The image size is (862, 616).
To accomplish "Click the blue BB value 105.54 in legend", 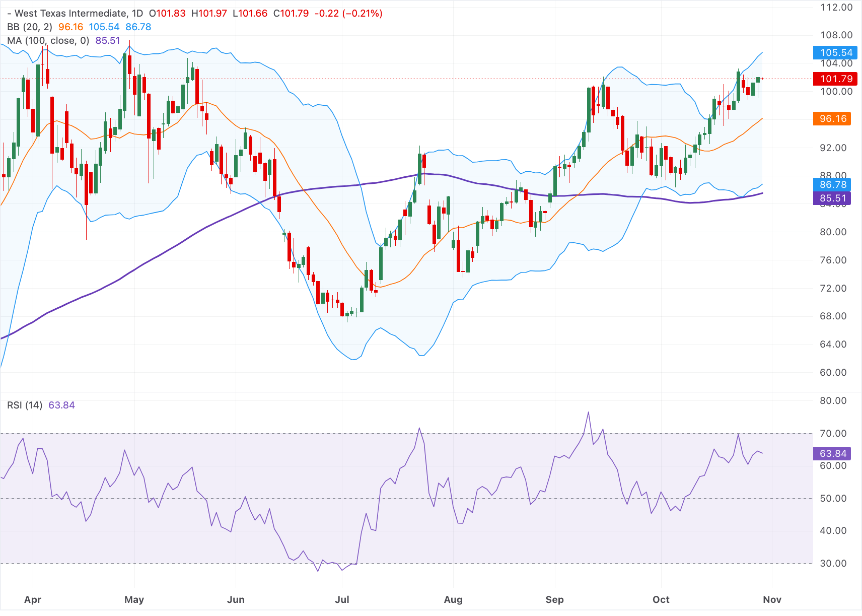I will pos(104,27).
